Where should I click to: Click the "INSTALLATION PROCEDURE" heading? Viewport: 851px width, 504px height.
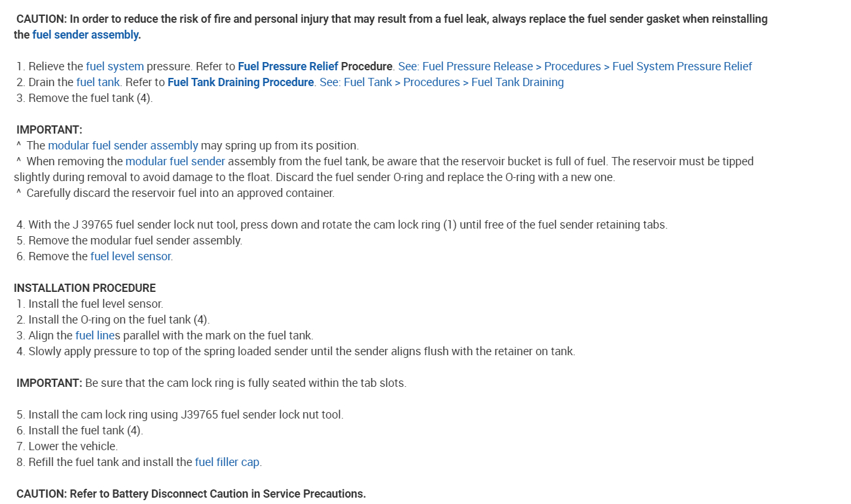pos(85,288)
